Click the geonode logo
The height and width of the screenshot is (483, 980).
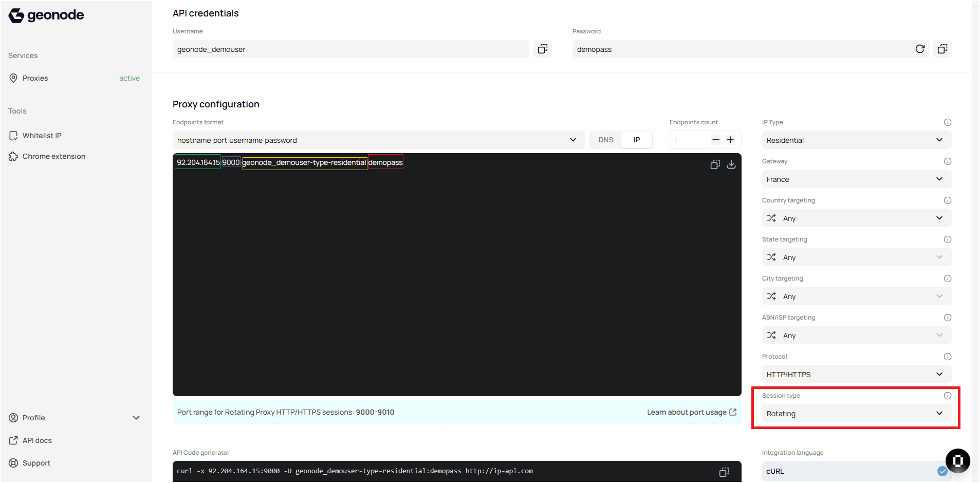click(46, 15)
